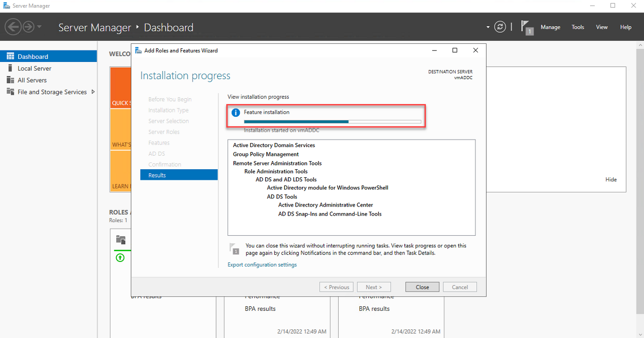Click the Local Server icon in the sidebar
This screenshot has width=644, height=338.
pyautogui.click(x=10, y=68)
